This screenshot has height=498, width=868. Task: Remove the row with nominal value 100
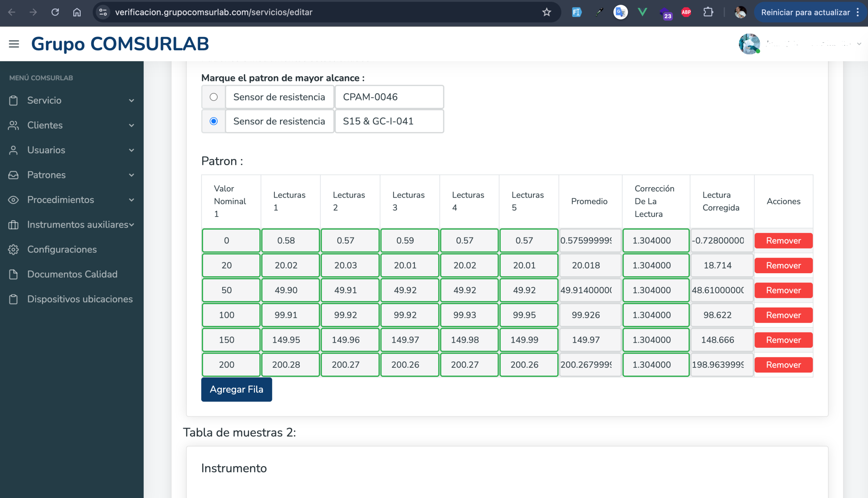click(x=783, y=315)
